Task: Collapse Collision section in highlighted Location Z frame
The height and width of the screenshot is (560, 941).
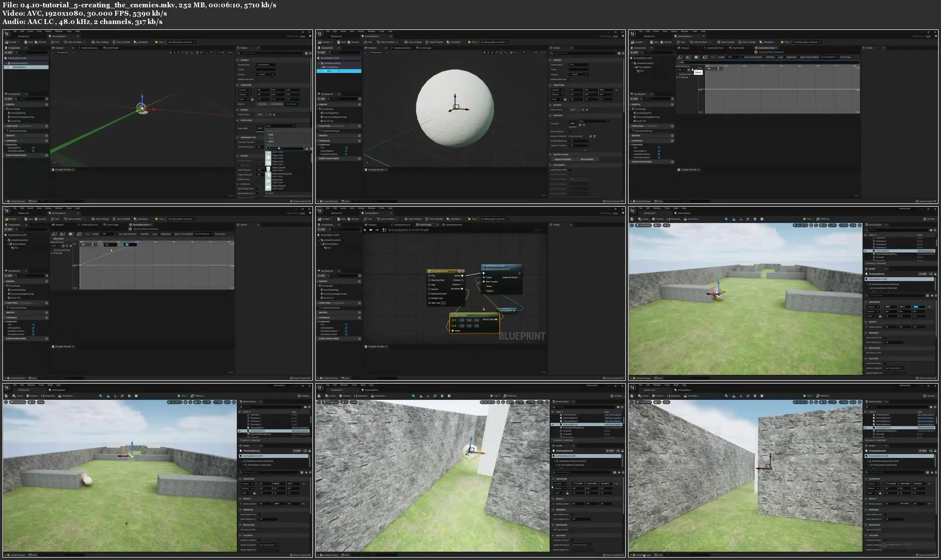Action: click(x=866, y=359)
